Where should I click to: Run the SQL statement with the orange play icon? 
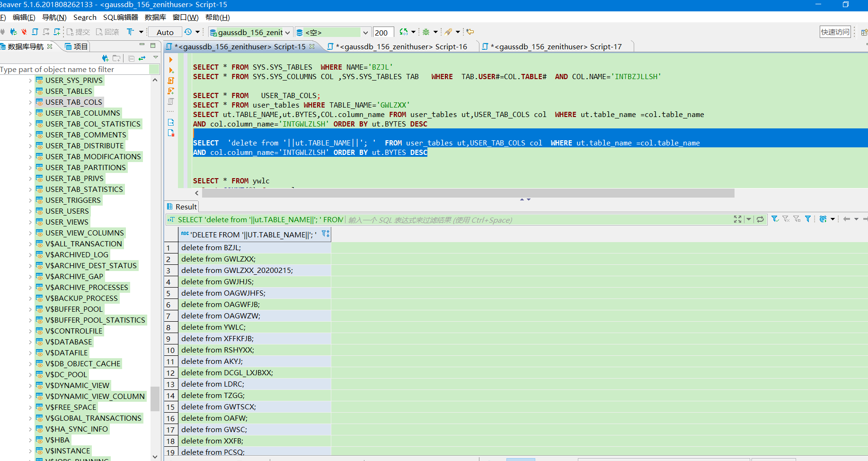(x=171, y=60)
